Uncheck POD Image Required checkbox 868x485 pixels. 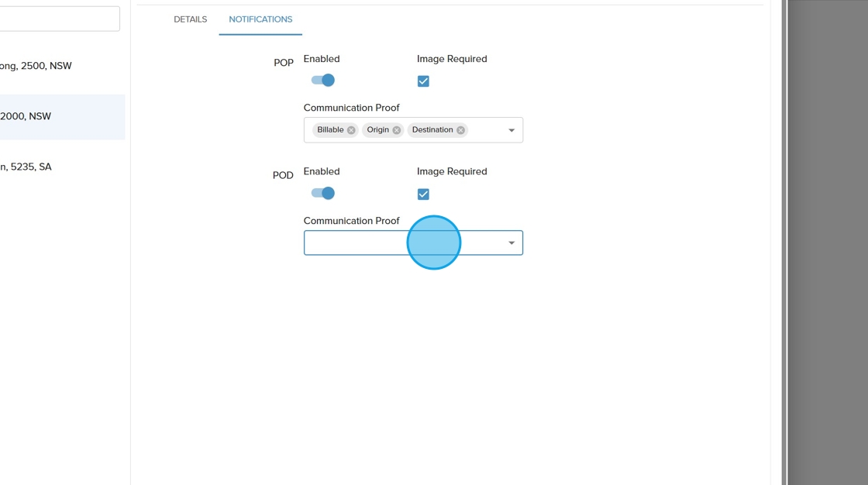pos(423,194)
